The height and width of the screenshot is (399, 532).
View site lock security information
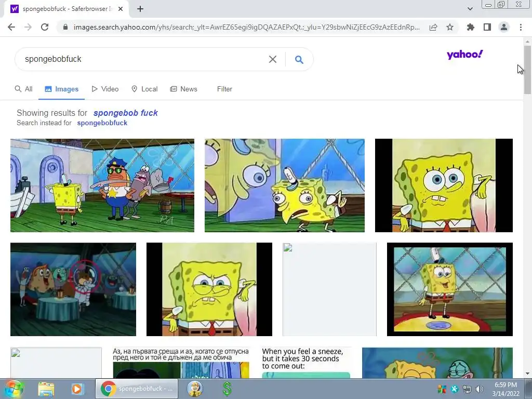tap(65, 27)
